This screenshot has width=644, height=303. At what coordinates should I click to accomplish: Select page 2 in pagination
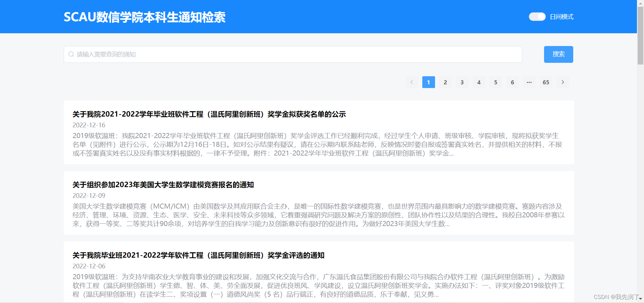[x=445, y=82]
